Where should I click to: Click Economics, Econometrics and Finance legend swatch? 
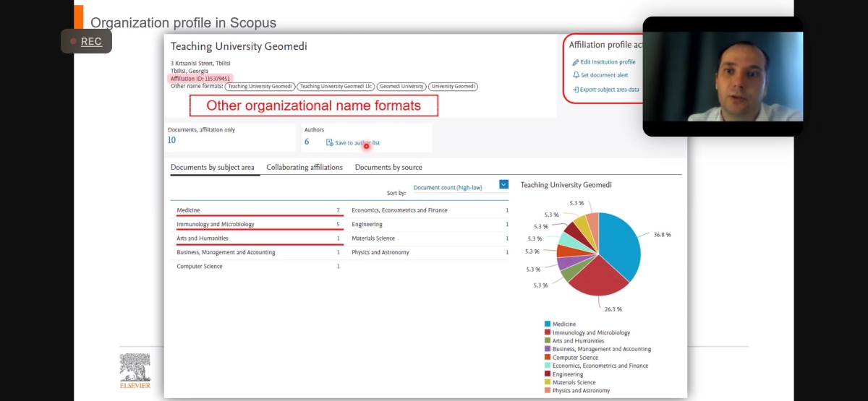pyautogui.click(x=548, y=366)
